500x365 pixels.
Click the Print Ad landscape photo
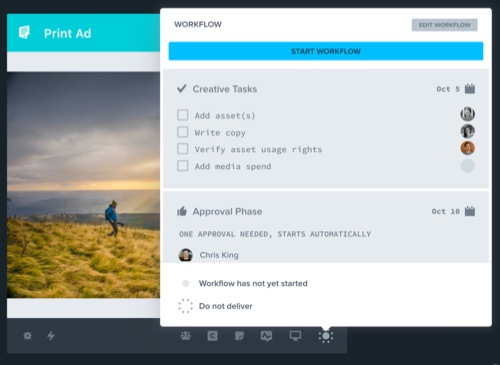pyautogui.click(x=83, y=185)
